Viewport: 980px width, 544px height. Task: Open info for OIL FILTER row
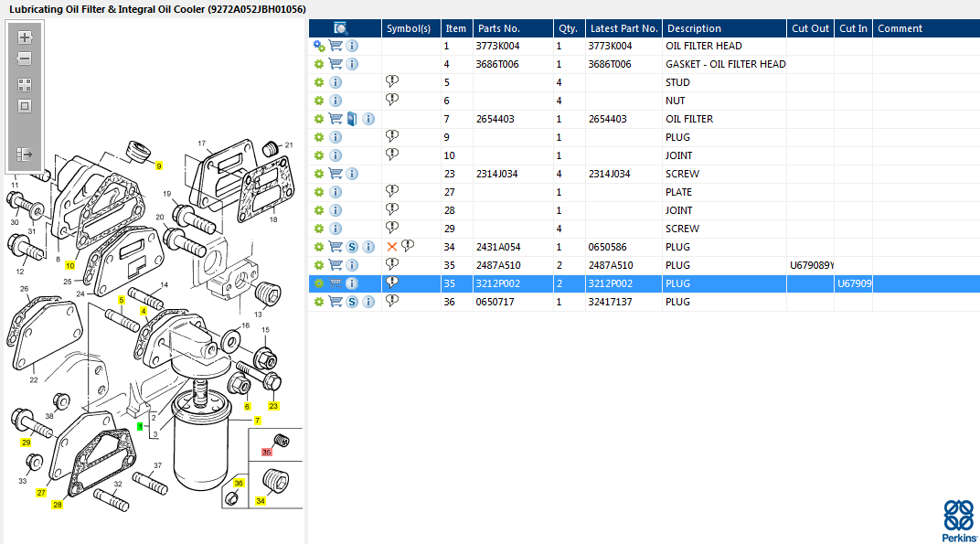pos(368,119)
